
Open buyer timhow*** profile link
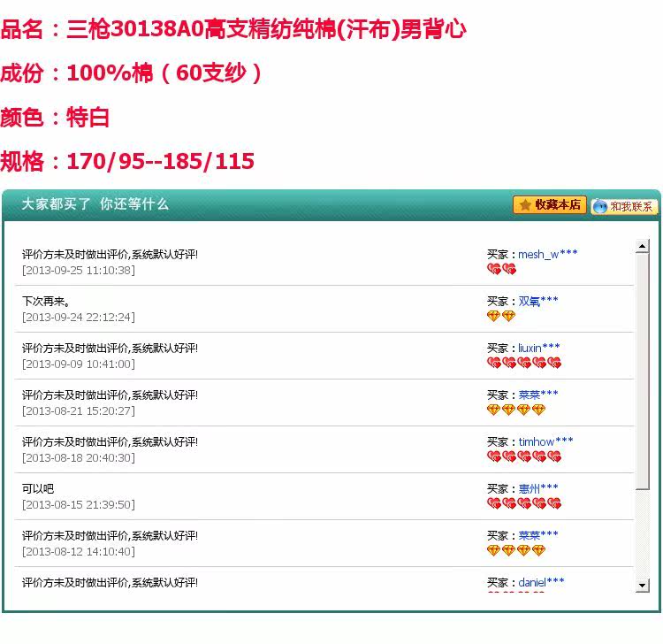tap(546, 442)
